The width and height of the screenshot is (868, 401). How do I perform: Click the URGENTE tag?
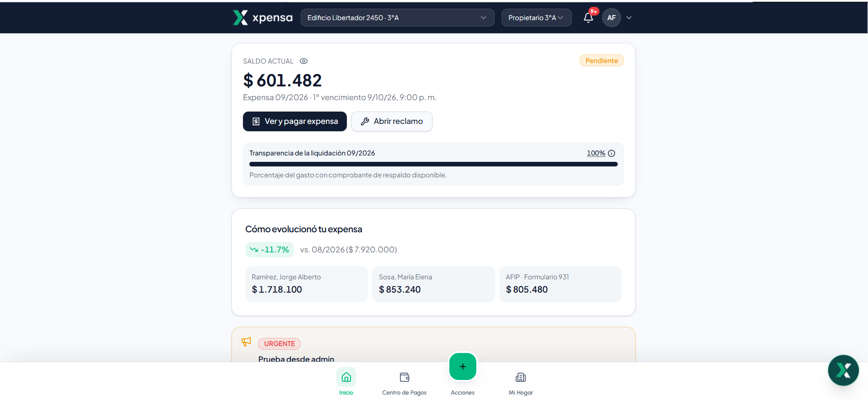279,344
